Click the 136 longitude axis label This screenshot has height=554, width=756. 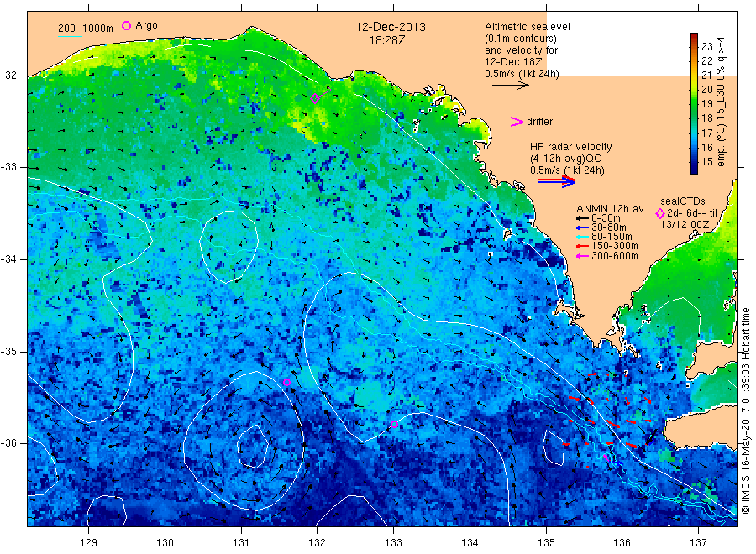[x=622, y=543]
